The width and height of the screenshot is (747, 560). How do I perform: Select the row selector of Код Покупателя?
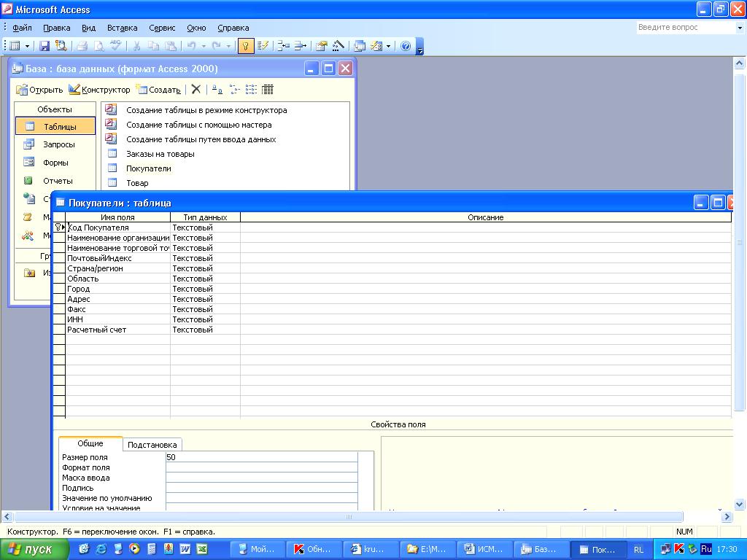click(x=59, y=227)
